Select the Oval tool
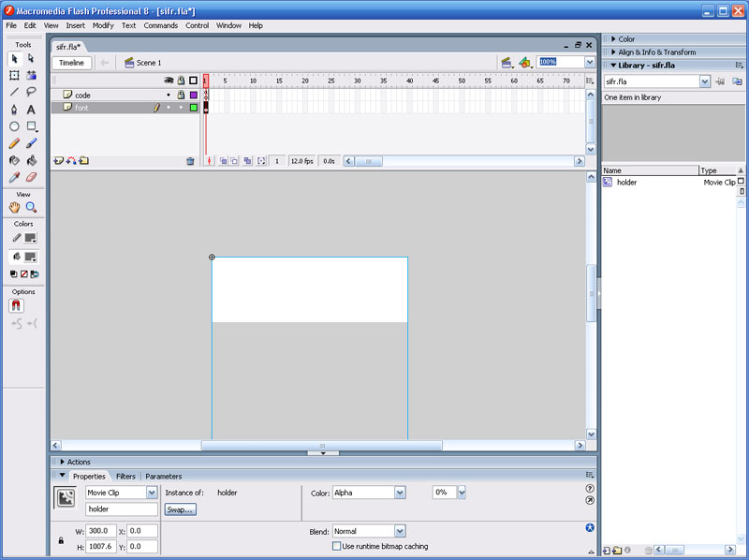Screen dimensions: 749x560 (x=14, y=126)
